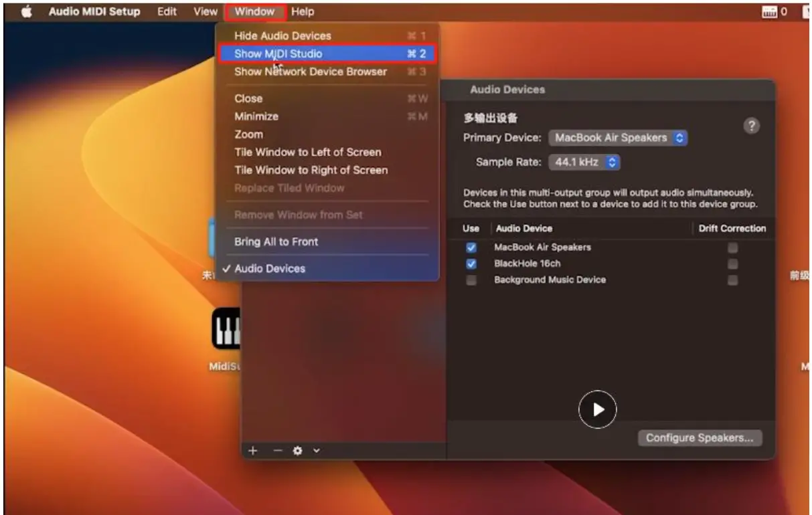The width and height of the screenshot is (812, 515).
Task: Click the Use column header
Action: click(471, 228)
